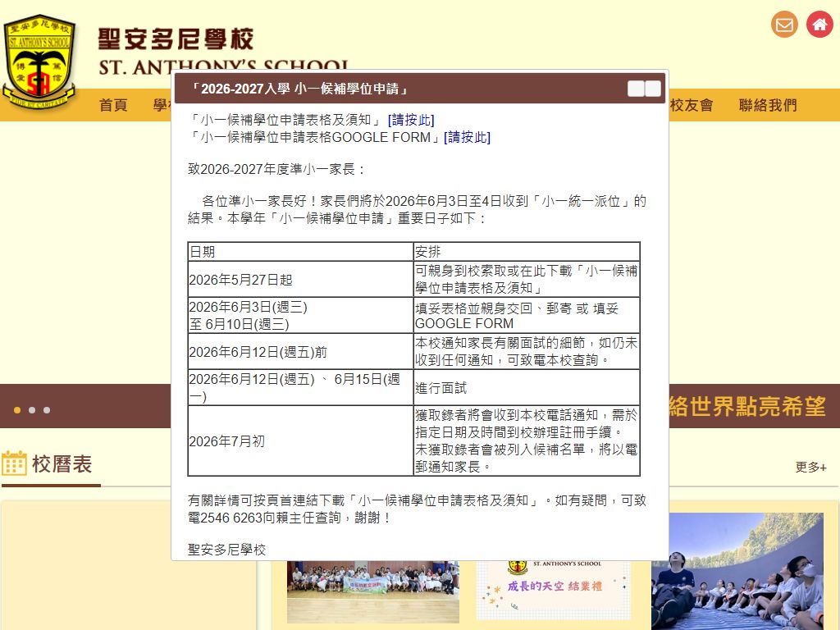Click the right blank button in popup header
840x630 pixels.
(652, 89)
